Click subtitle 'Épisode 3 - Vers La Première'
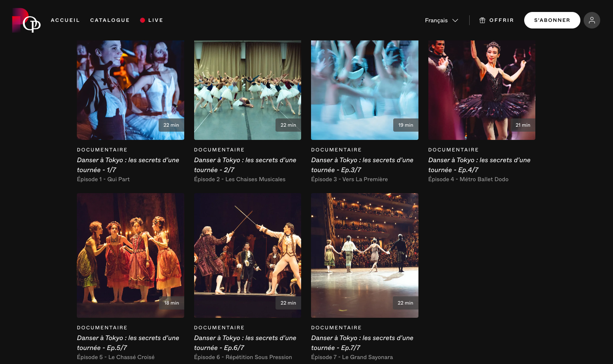Viewport: 613px width, 364px height. pyautogui.click(x=349, y=179)
